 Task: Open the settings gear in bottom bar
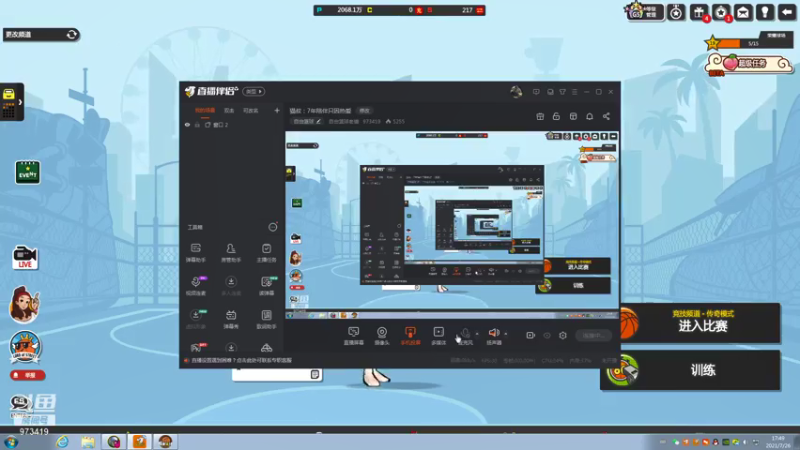pyautogui.click(x=563, y=335)
